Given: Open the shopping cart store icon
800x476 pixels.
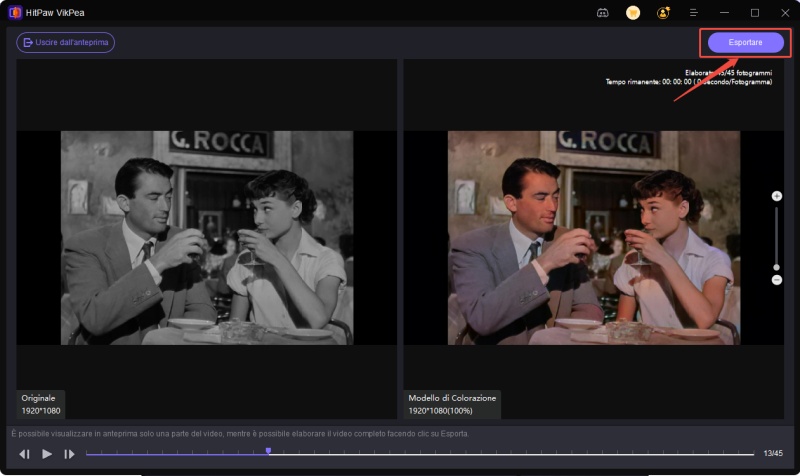Looking at the screenshot, I should point(633,13).
